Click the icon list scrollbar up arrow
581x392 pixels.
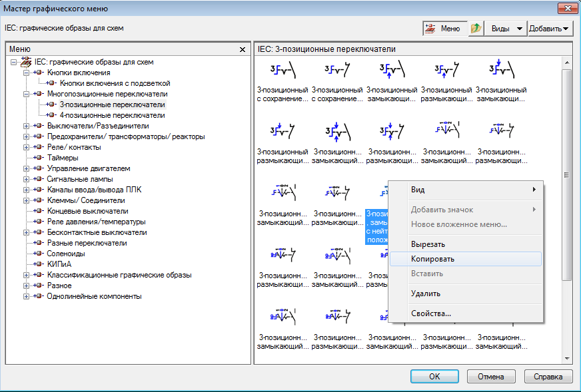(x=566, y=63)
